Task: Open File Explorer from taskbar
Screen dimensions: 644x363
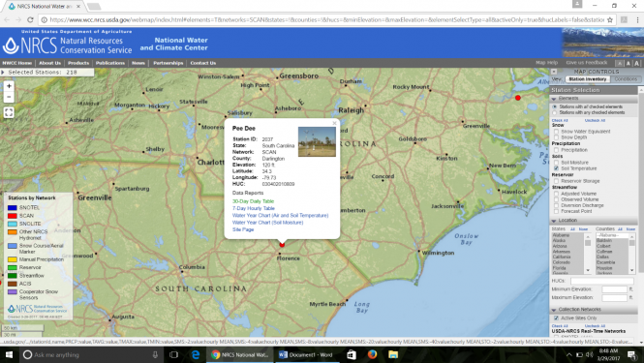Action: 393,354
